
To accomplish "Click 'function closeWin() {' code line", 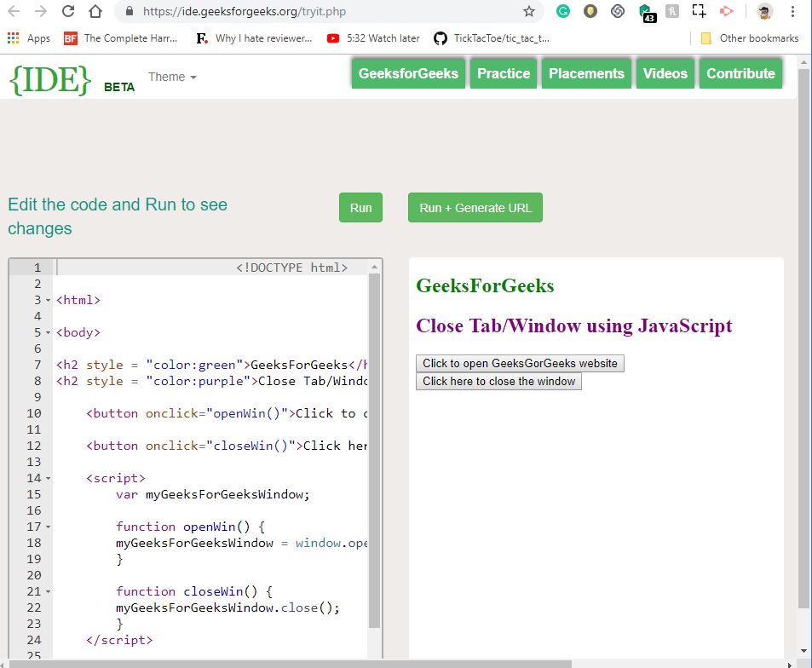I will click(x=193, y=592).
